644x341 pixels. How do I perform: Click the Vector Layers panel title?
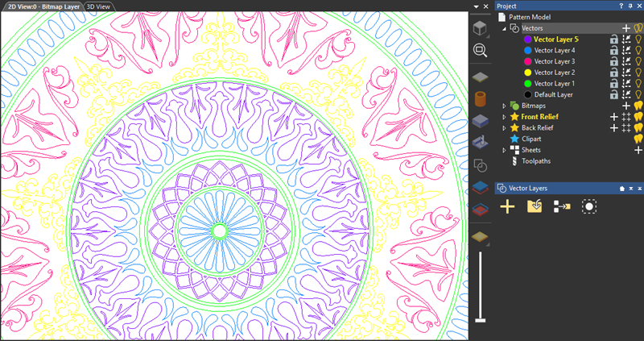tap(528, 189)
